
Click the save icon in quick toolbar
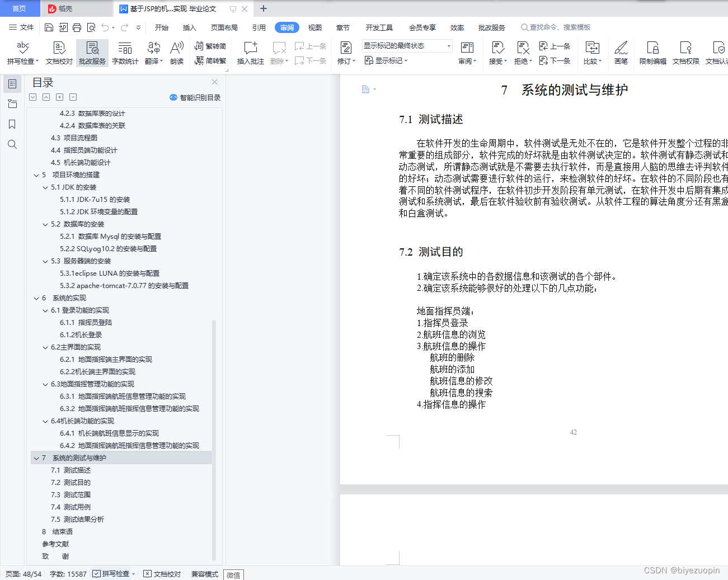click(x=49, y=27)
